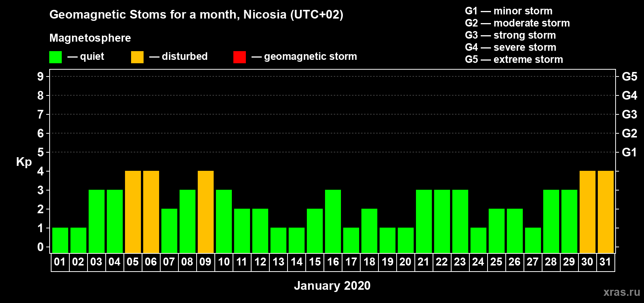The width and height of the screenshot is (644, 303).
Task: Click date label 24 on the axis
Action: tap(478, 262)
